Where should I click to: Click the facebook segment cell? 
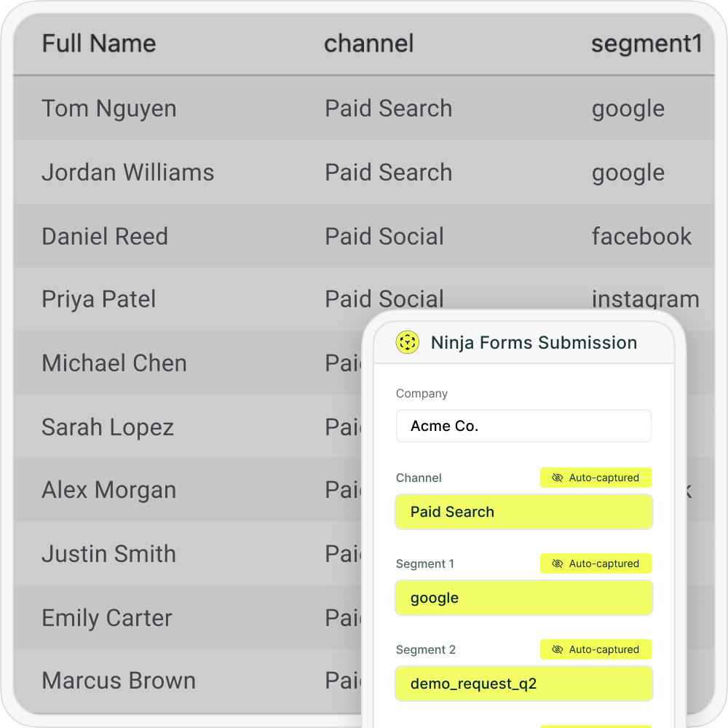(x=641, y=236)
